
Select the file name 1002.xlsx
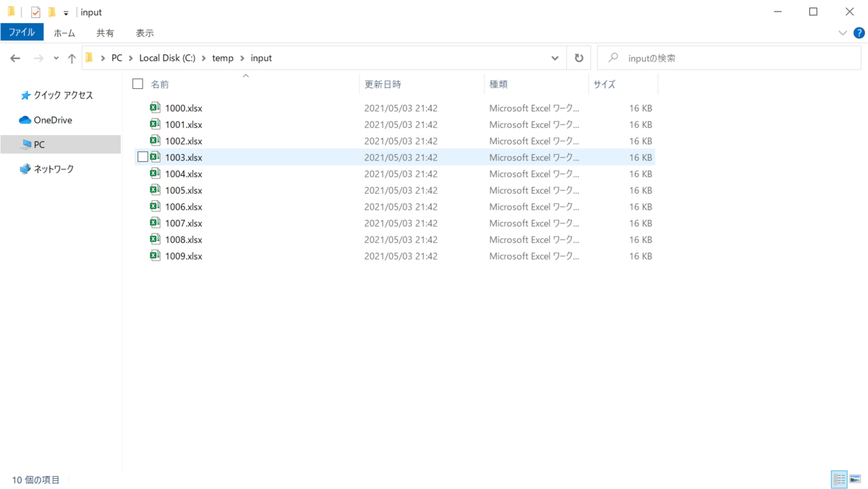[184, 141]
